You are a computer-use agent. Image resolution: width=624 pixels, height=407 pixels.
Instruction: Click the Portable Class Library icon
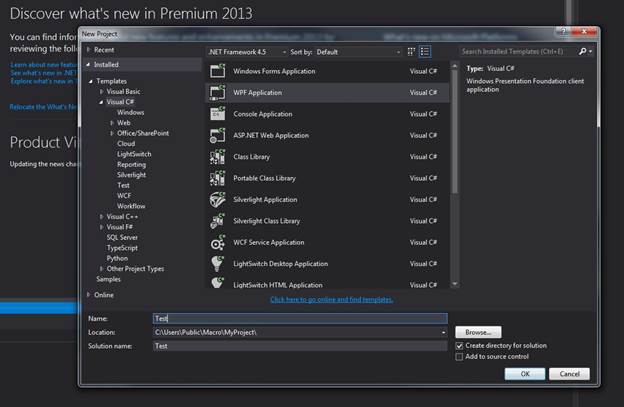click(218, 178)
